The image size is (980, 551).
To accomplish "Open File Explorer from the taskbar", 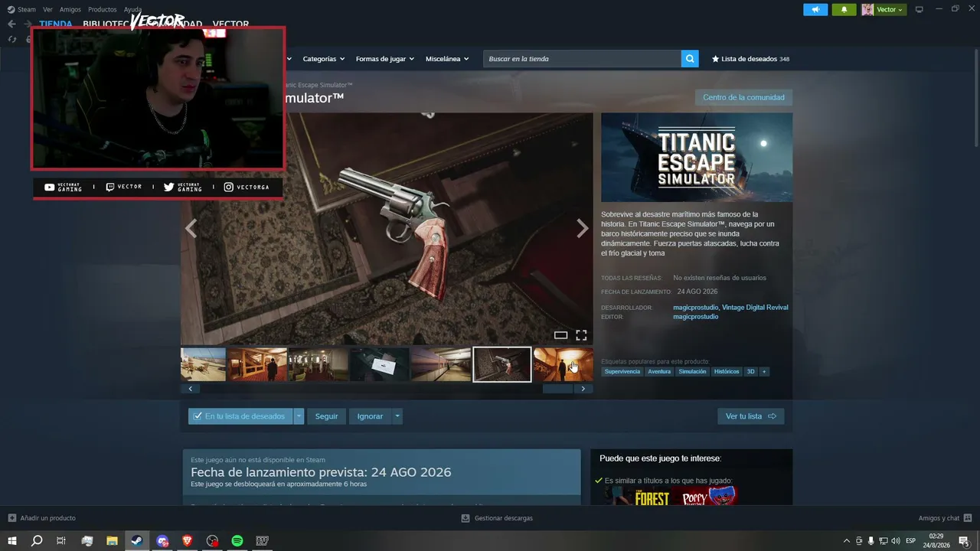I will coord(112,541).
